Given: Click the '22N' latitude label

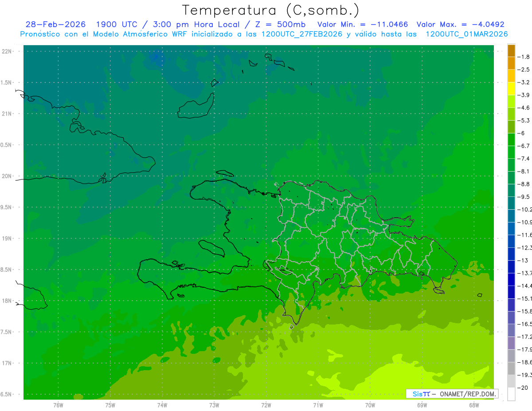Looking at the screenshot, I should click(7, 51).
